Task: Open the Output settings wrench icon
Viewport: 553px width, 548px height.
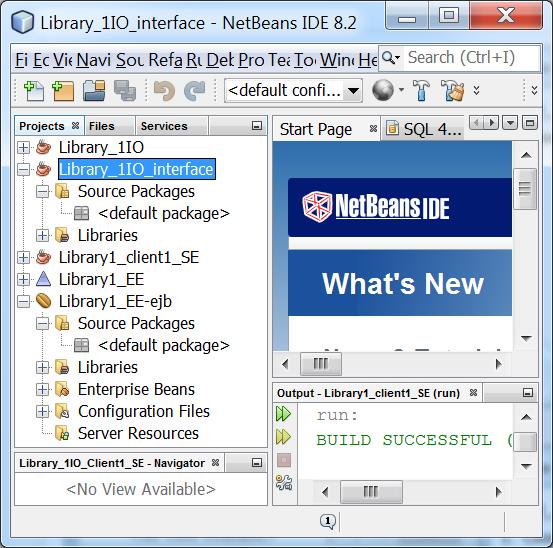Action: pyautogui.click(x=284, y=483)
